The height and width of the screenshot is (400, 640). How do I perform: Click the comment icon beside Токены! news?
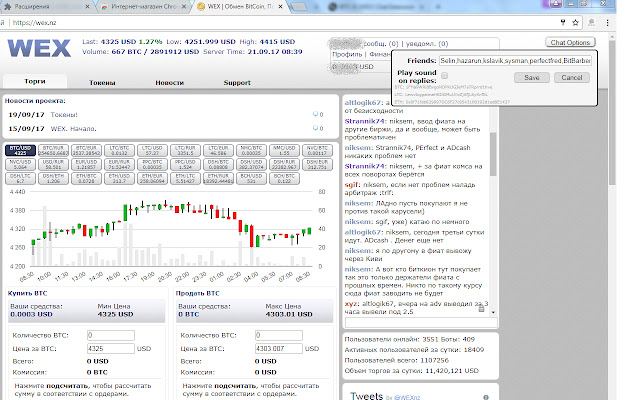(317, 115)
